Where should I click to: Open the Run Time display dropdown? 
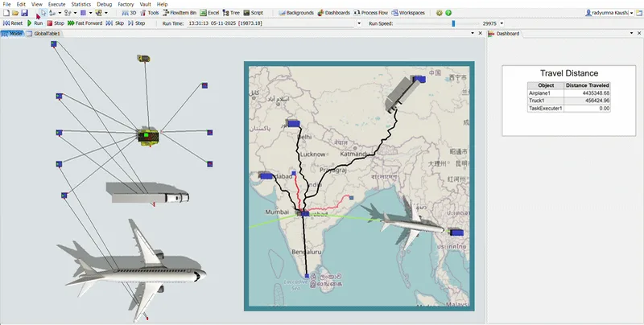pyautogui.click(x=359, y=23)
